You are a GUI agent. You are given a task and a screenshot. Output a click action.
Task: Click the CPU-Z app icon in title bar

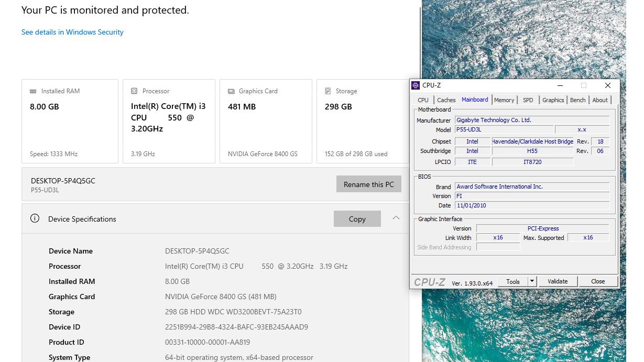416,85
